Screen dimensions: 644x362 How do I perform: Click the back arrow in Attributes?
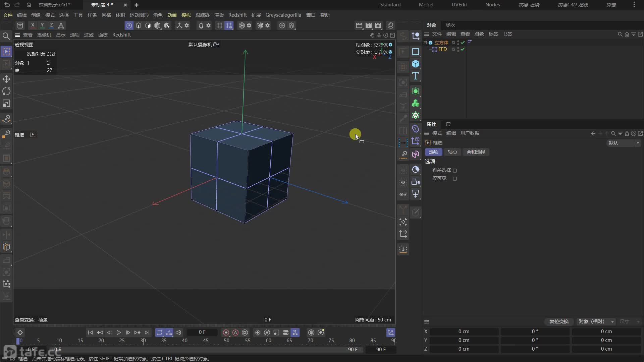(593, 133)
